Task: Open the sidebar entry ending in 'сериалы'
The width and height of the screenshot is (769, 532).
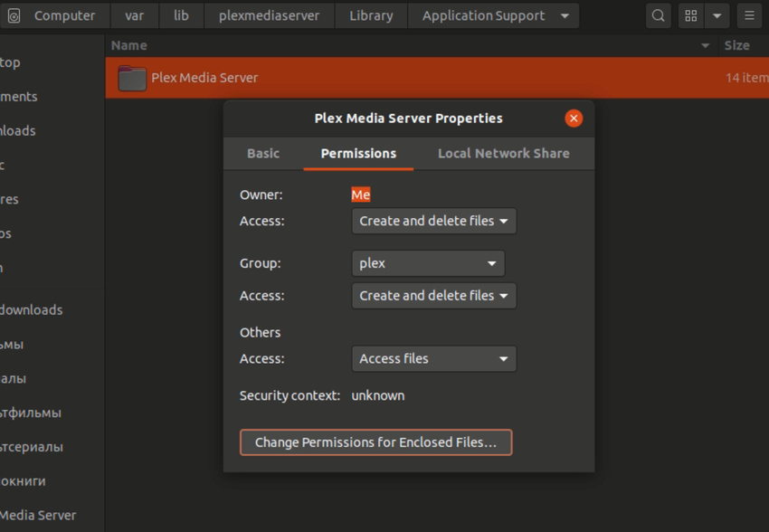Action: (32, 447)
